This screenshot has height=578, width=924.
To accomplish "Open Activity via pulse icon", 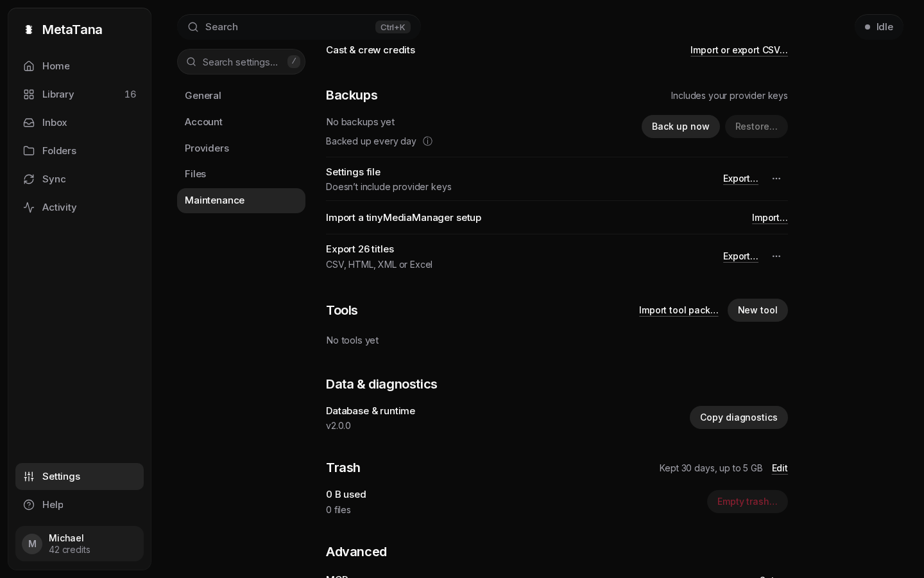I will click(29, 207).
